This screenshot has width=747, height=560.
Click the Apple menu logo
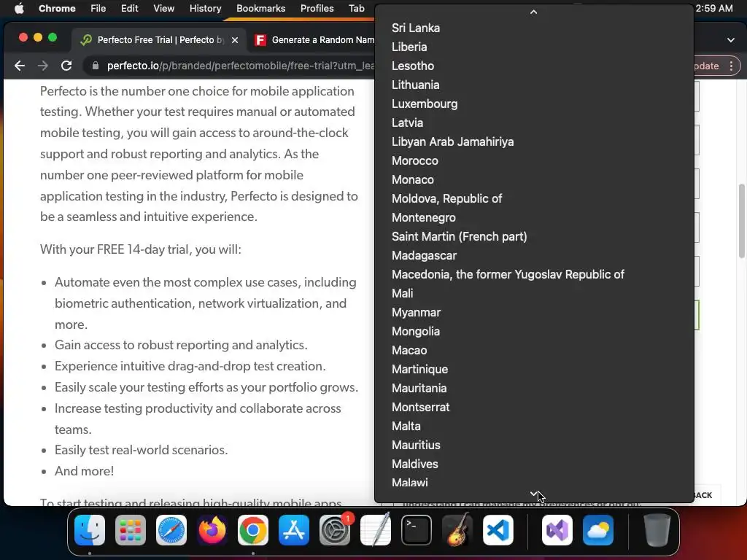19,8
